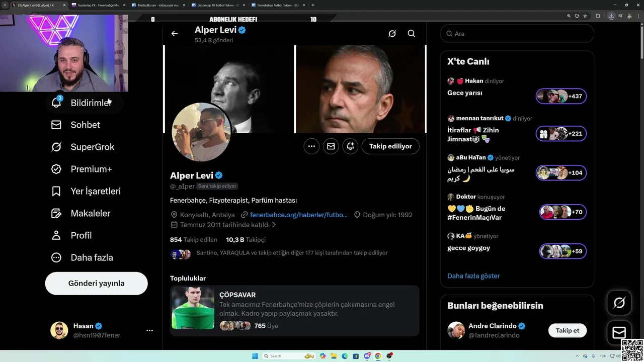Image resolution: width=644 pixels, height=362 pixels.
Task: Open Microsoft Edge in the taskbar
Action: (345, 356)
